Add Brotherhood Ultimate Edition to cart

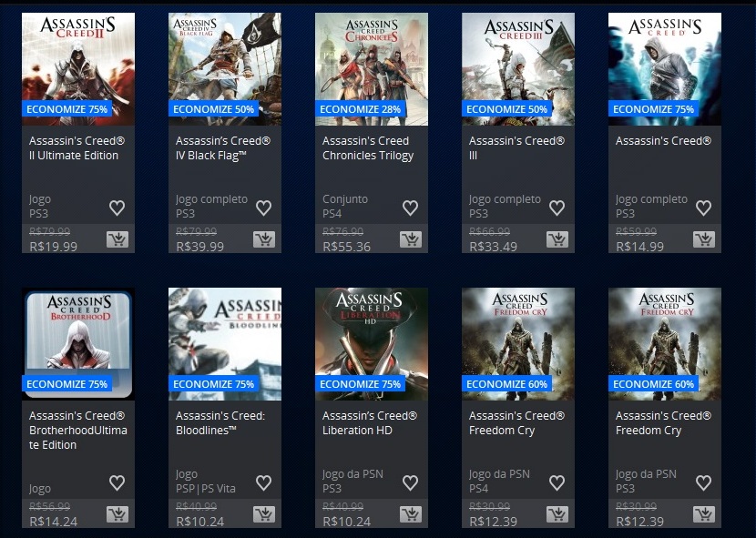(117, 514)
